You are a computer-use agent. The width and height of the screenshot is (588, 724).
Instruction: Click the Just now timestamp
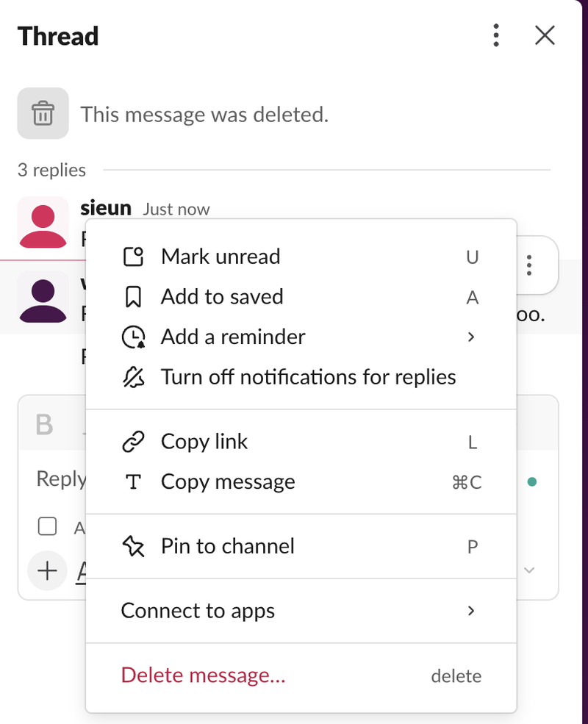point(176,209)
